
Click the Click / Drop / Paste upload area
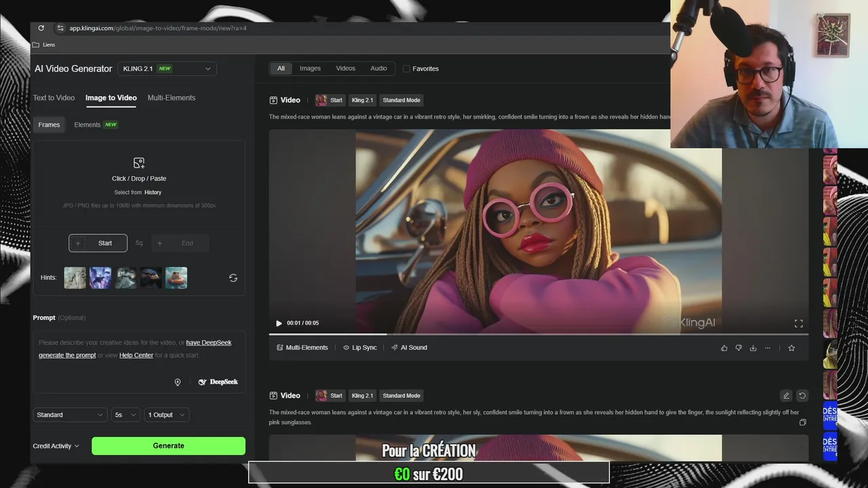click(139, 183)
